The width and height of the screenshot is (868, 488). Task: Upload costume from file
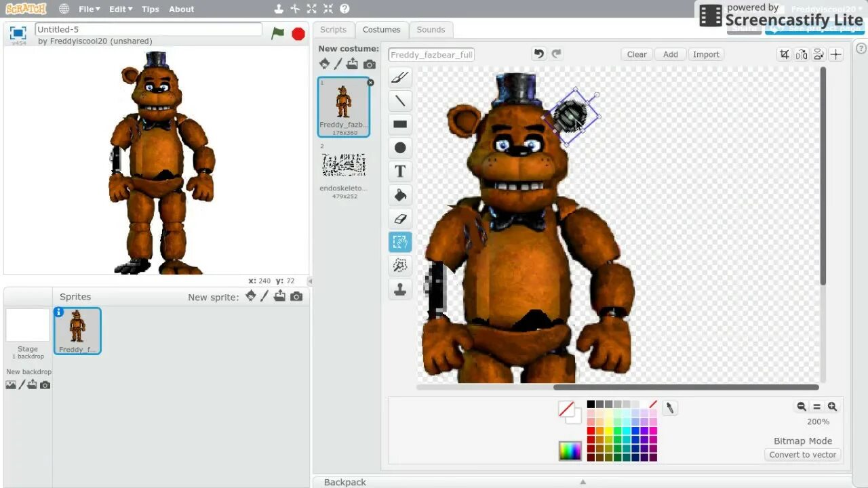[x=352, y=64]
